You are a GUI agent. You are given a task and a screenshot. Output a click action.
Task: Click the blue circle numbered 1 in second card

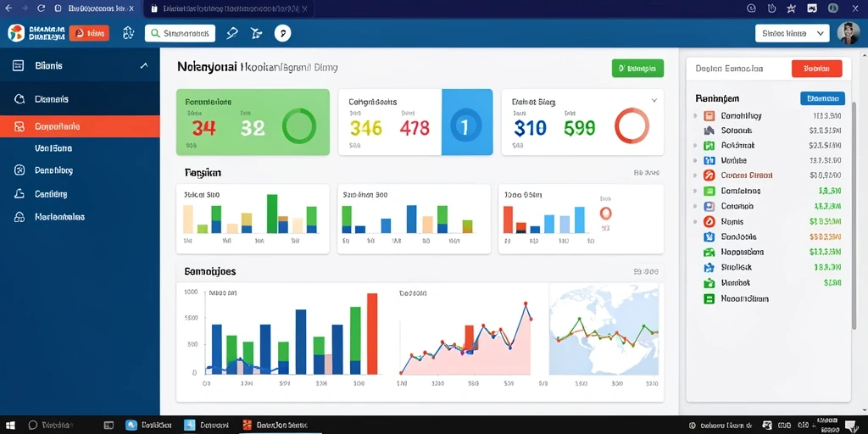[x=464, y=126]
